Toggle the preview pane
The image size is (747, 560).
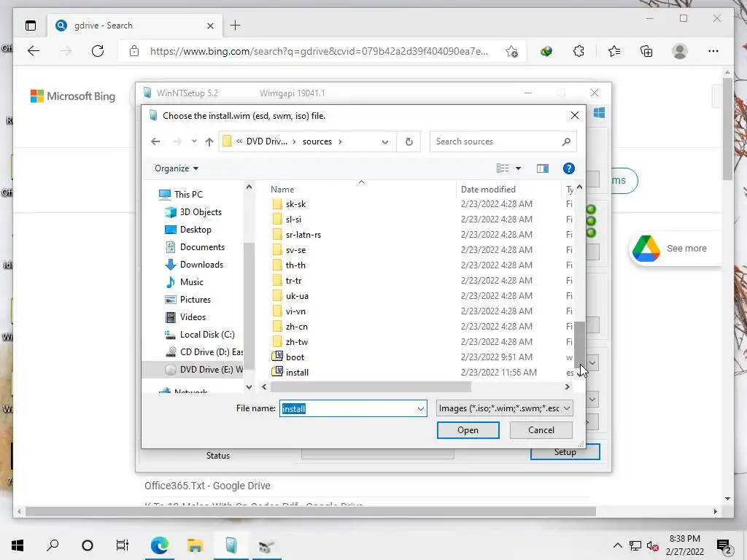(x=542, y=168)
